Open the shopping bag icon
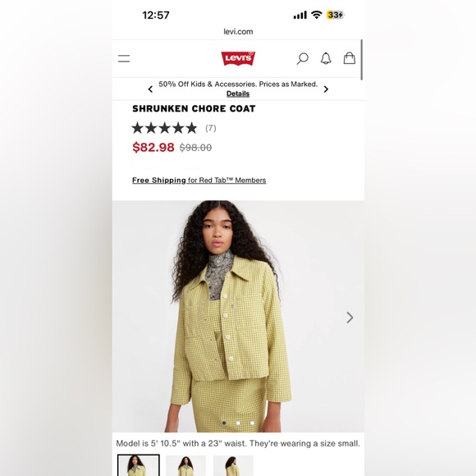 coord(350,58)
